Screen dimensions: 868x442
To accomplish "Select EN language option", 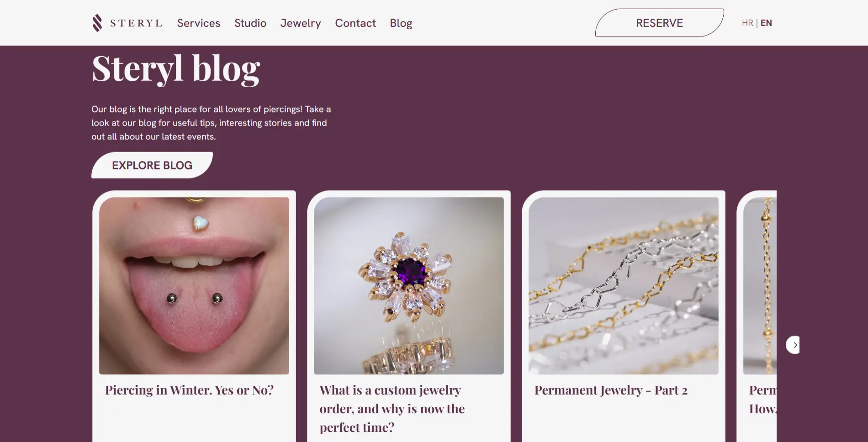I will pos(766,23).
